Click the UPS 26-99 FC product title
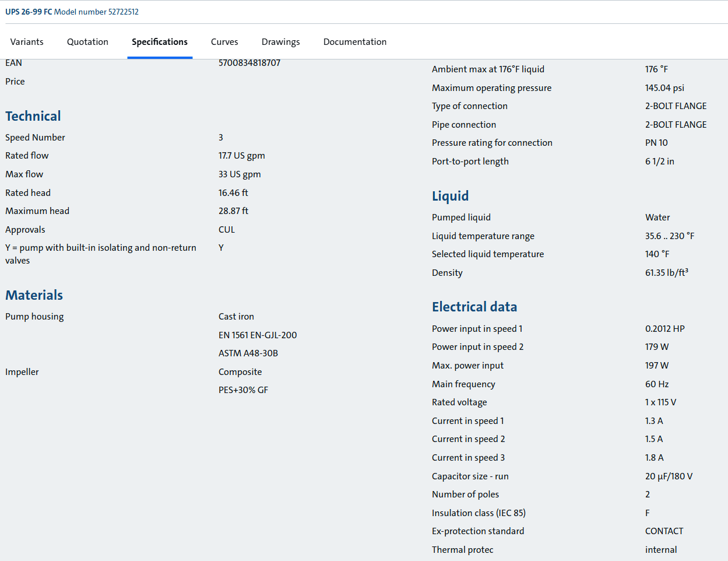Viewport: 728px width, 561px height. [x=29, y=12]
